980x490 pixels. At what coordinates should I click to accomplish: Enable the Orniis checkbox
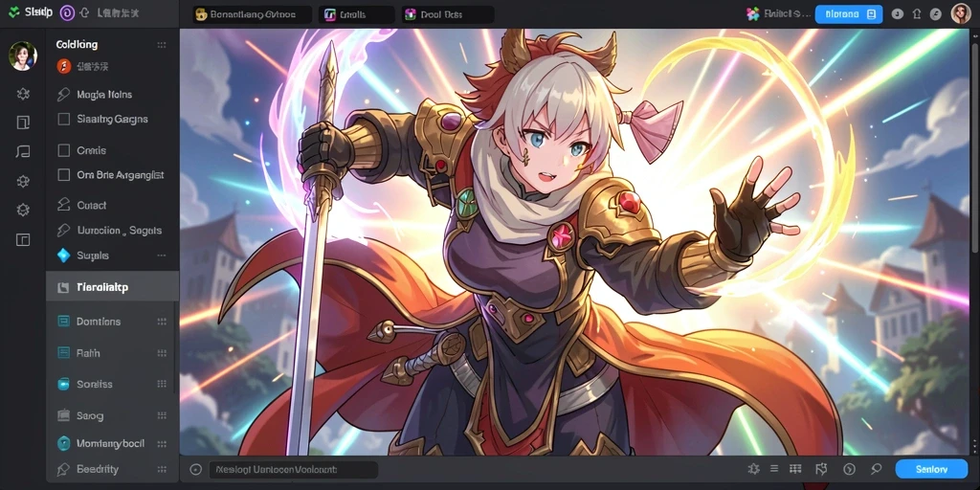point(63,150)
